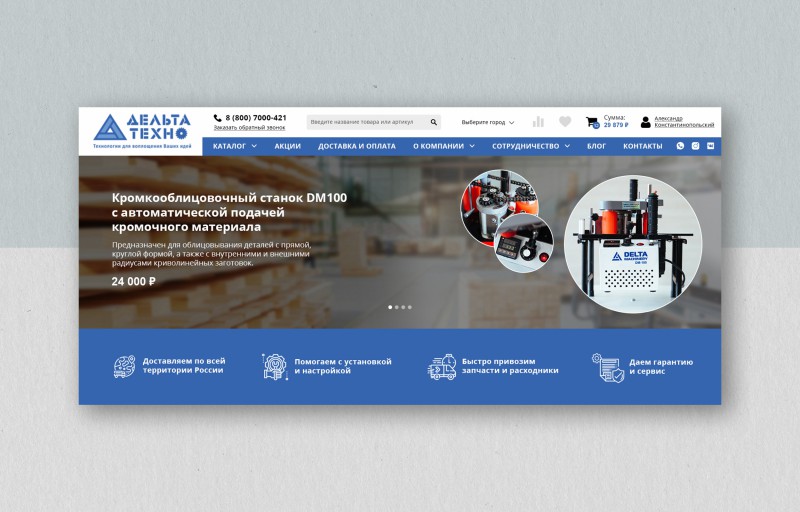Viewport: 800px width, 512px height.
Task: Open the VK icon in the nav bar
Action: coord(710,146)
